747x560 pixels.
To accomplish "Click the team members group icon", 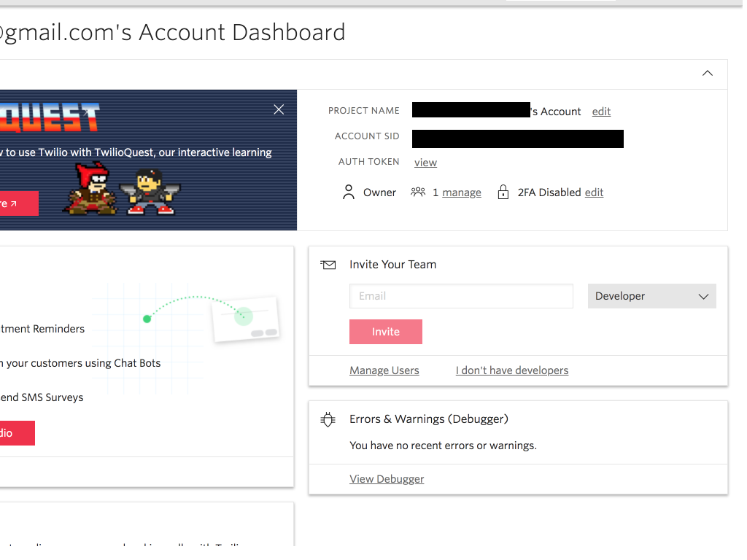I will [418, 192].
